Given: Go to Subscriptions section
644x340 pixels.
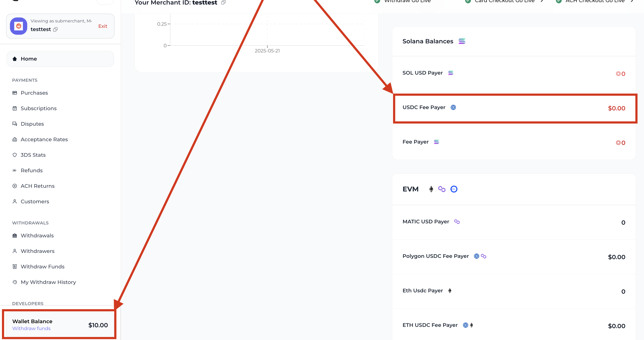Looking at the screenshot, I should (x=38, y=108).
